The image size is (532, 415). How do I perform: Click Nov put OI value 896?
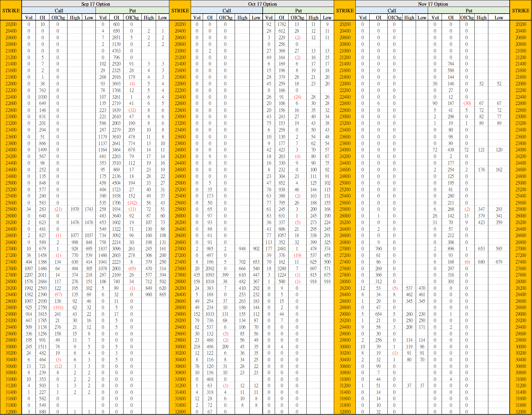451,249
